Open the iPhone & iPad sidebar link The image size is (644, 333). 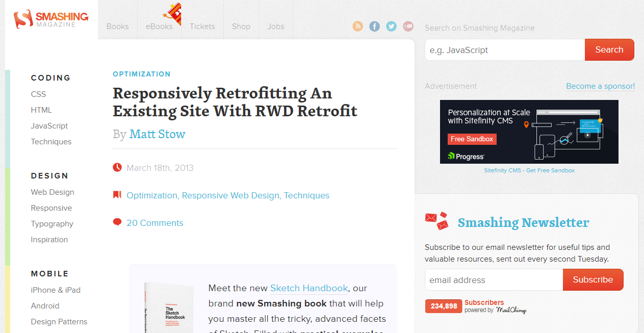click(56, 290)
